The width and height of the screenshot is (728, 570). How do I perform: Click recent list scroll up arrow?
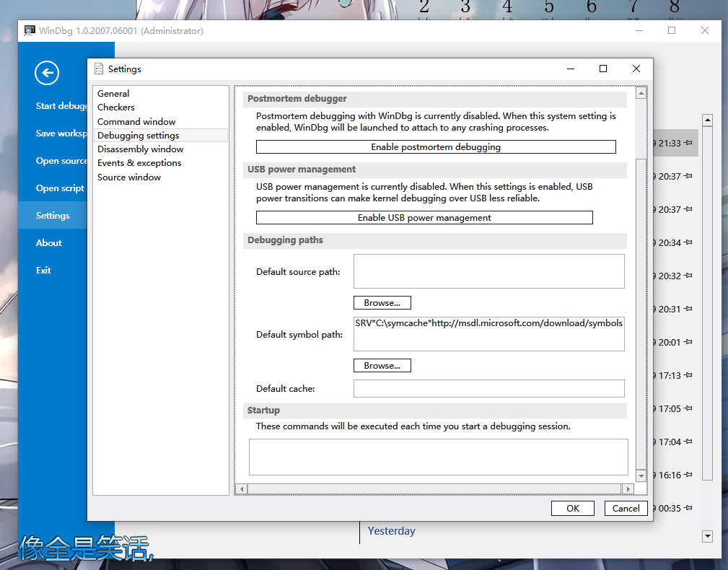pyautogui.click(x=707, y=120)
